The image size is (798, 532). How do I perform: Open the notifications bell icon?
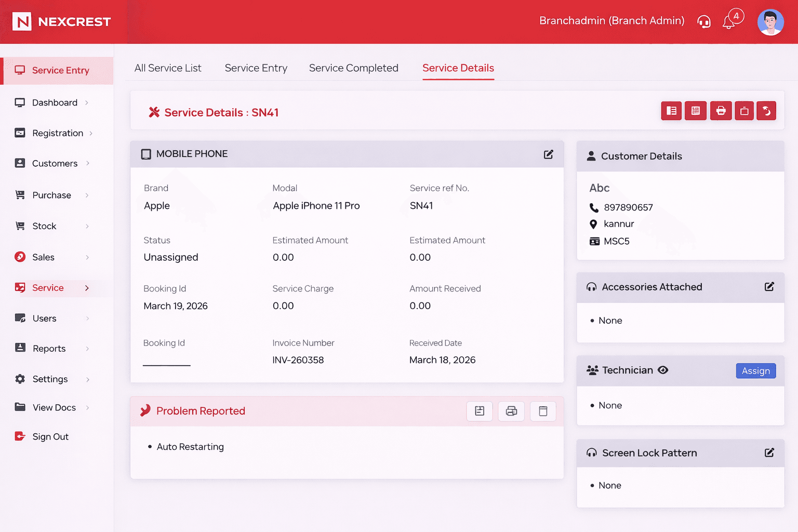[729, 22]
